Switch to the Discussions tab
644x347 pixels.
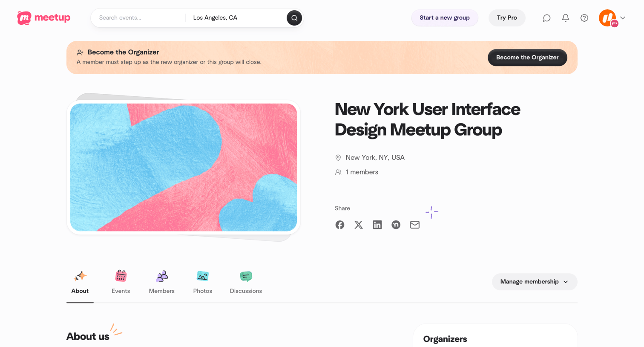(x=246, y=282)
